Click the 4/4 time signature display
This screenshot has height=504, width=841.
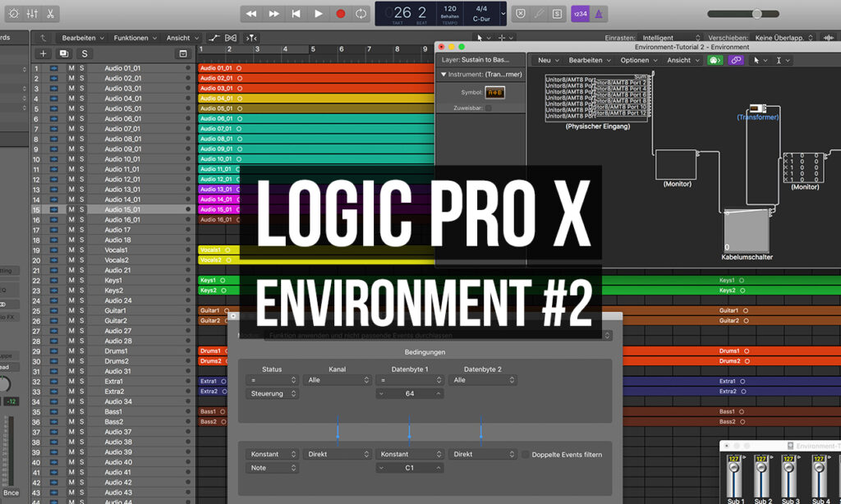(481, 8)
